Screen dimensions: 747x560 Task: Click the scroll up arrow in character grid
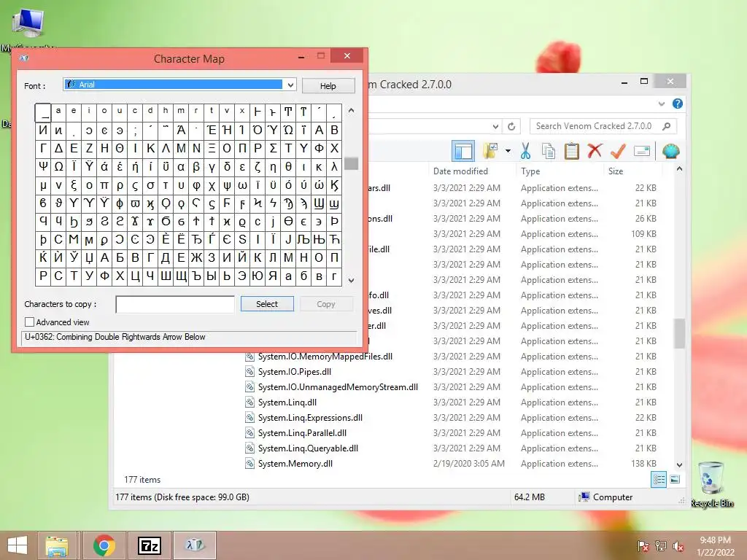[x=351, y=110]
